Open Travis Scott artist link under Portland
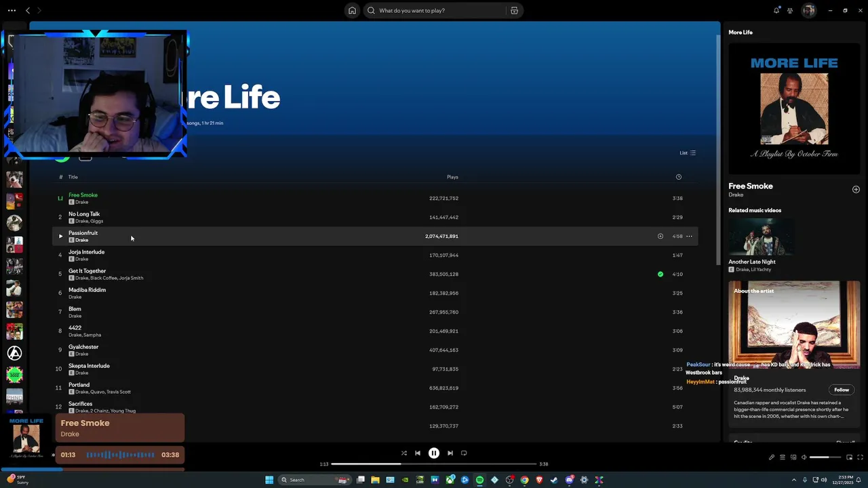The height and width of the screenshot is (488, 868). (119, 392)
